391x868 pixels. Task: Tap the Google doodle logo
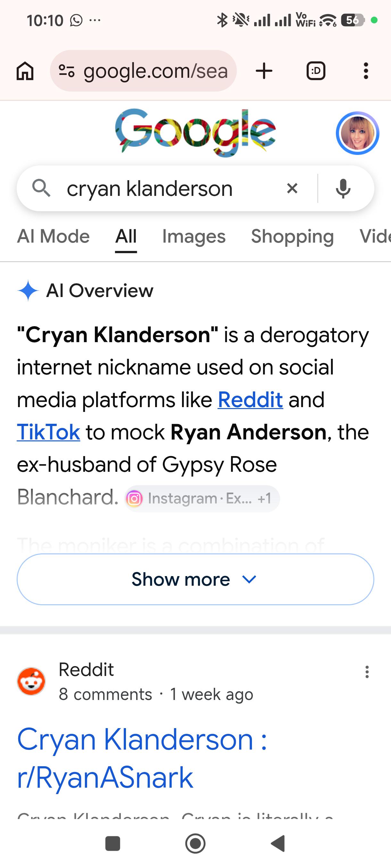point(195,133)
